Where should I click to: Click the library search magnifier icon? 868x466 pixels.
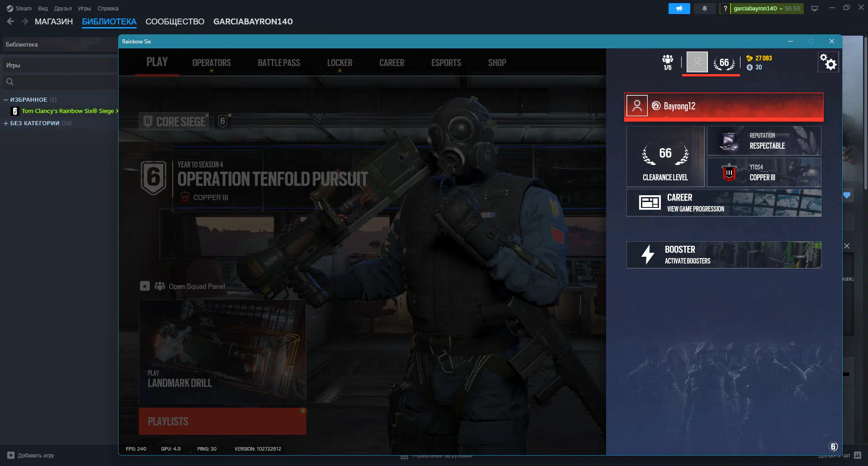[10, 82]
